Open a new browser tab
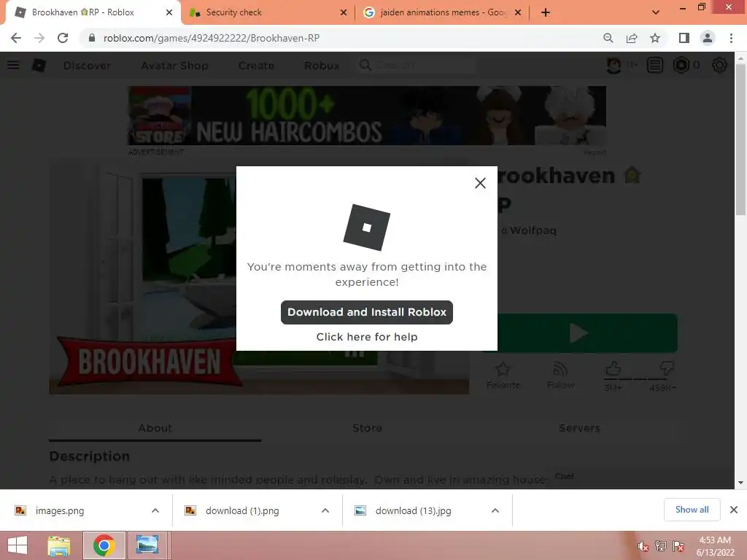This screenshot has height=560, width=747. 546,12
